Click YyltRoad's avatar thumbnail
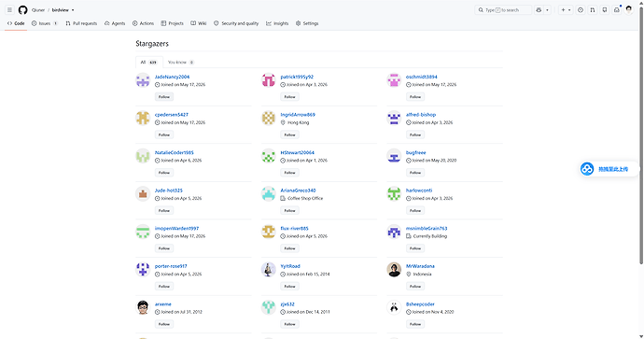The height and width of the screenshot is (339, 644). point(268,270)
